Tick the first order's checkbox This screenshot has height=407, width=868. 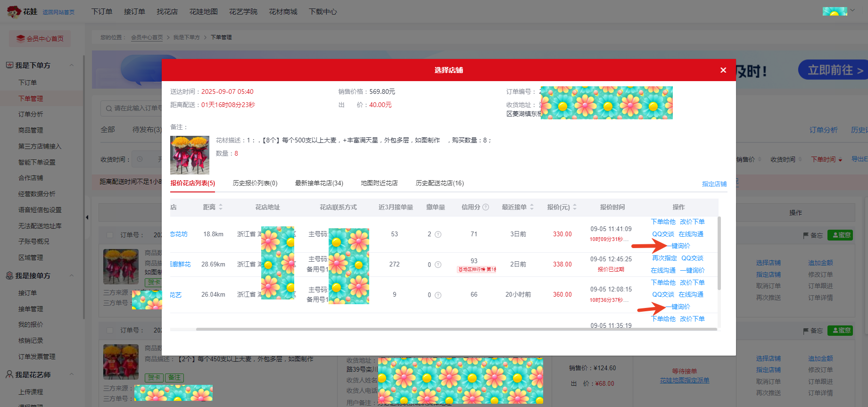[x=110, y=235]
